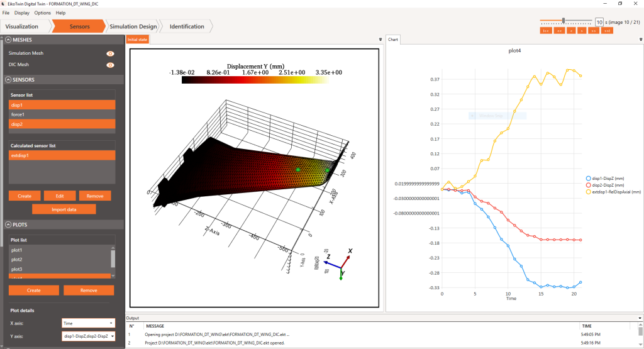Screen dimensions: 644x349
Task: Click the >> fast-forward playback button
Action: [594, 31]
